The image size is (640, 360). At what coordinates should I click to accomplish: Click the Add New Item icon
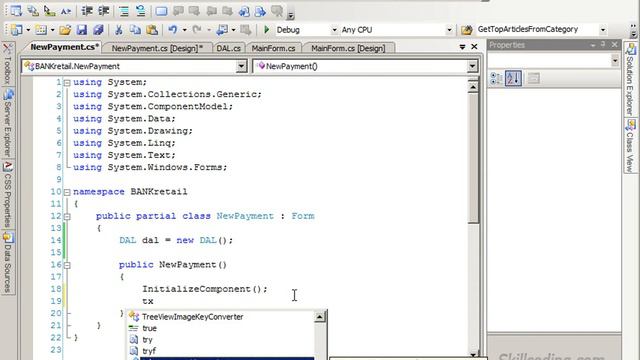41,30
